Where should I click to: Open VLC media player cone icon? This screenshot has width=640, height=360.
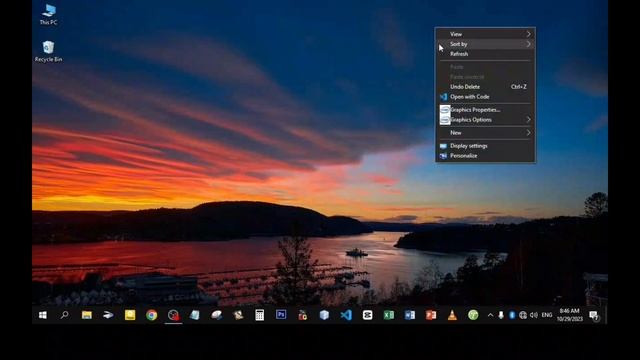tap(452, 315)
